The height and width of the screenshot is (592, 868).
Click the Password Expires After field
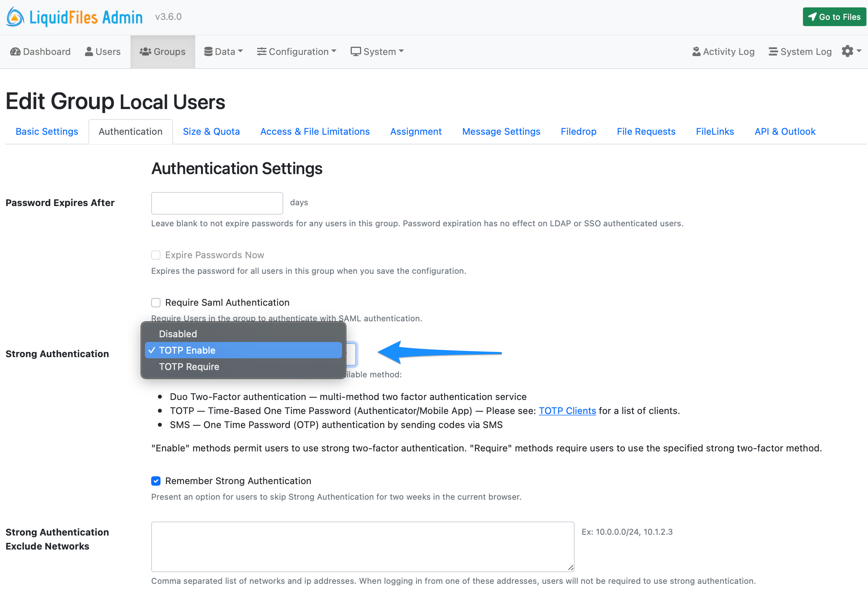pos(217,203)
